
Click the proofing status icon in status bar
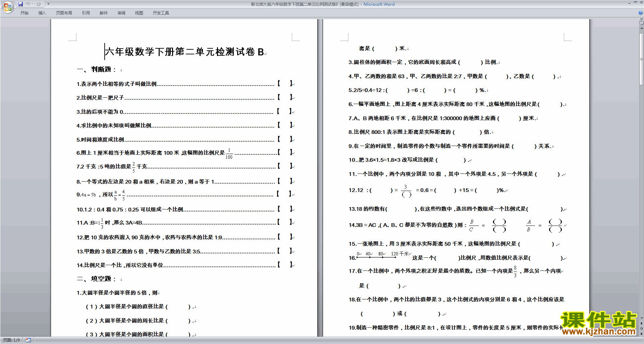[29, 340]
